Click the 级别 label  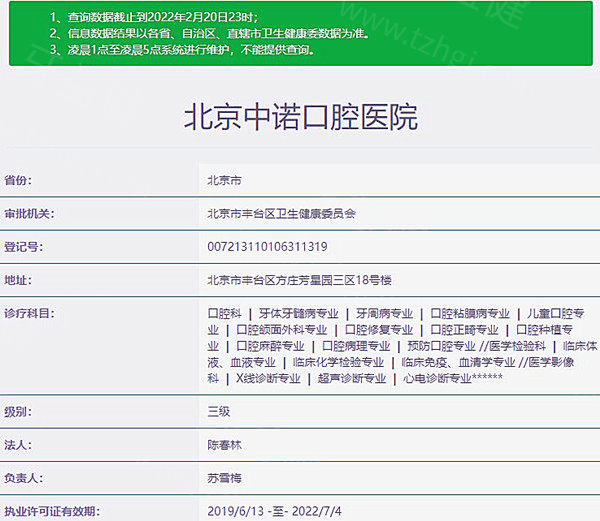(18, 412)
